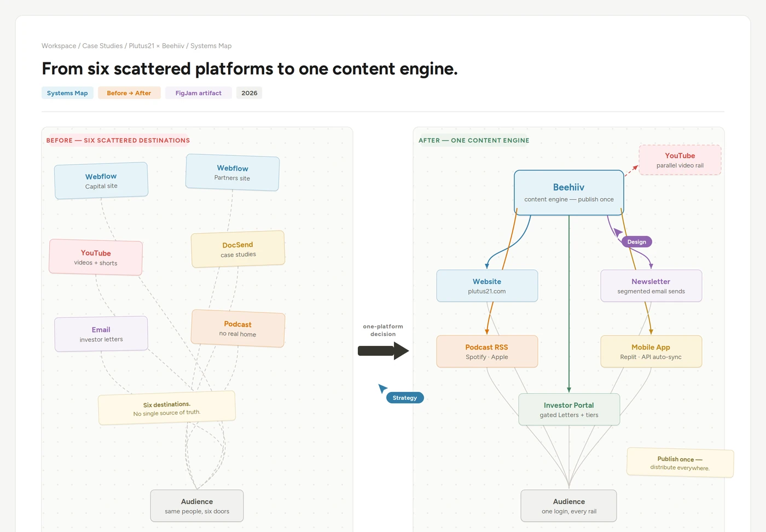Click the Mobile App Replit node
Viewport: 766px width, 532px height.
pos(651,351)
